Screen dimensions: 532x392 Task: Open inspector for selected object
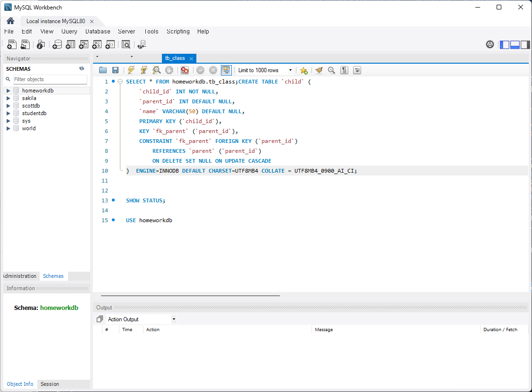coord(41,44)
